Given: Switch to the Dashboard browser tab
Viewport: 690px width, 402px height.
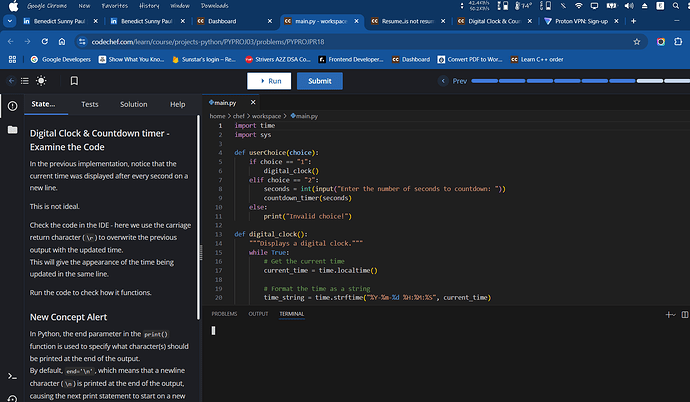Looking at the screenshot, I should click(234, 21).
